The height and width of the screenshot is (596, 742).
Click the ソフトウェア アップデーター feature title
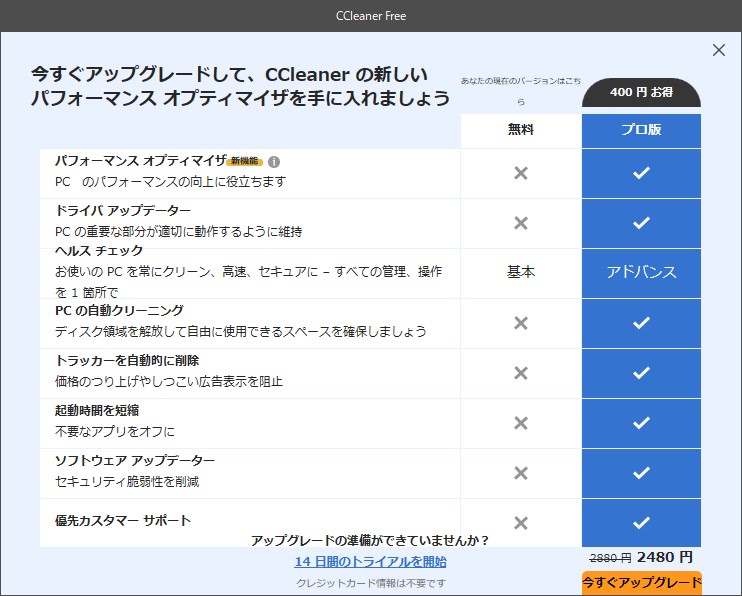tap(135, 461)
